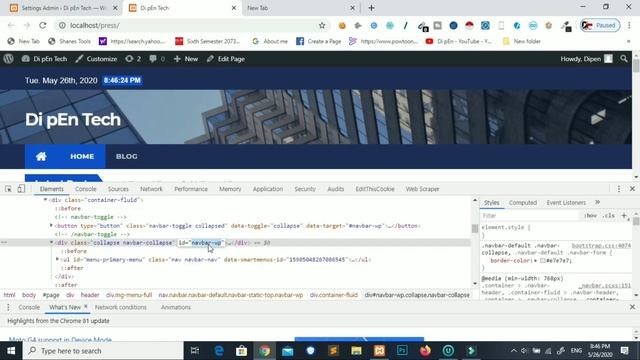The image size is (640, 360).
Task: Open the Animations drawer tab
Action: (176, 307)
